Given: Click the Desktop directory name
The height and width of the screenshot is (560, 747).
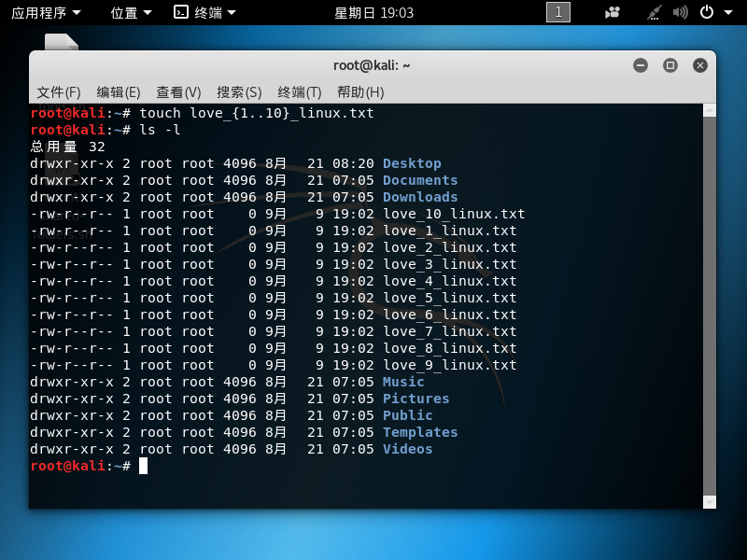Looking at the screenshot, I should point(412,163).
